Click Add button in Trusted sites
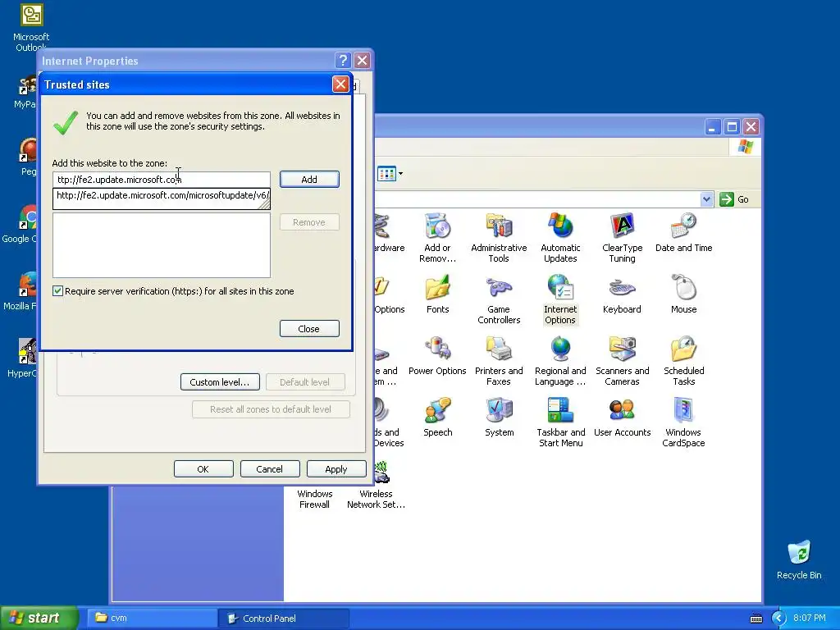The width and height of the screenshot is (840, 630). click(x=309, y=180)
